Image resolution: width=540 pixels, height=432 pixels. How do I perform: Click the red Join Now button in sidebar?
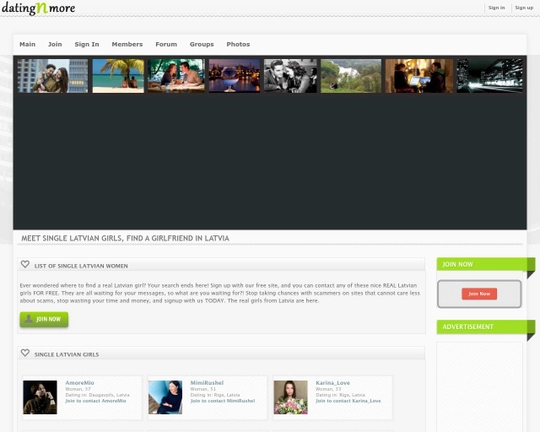click(479, 294)
